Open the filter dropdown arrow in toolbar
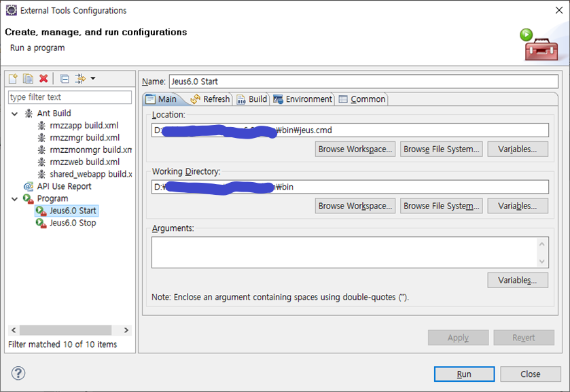 [x=92, y=79]
